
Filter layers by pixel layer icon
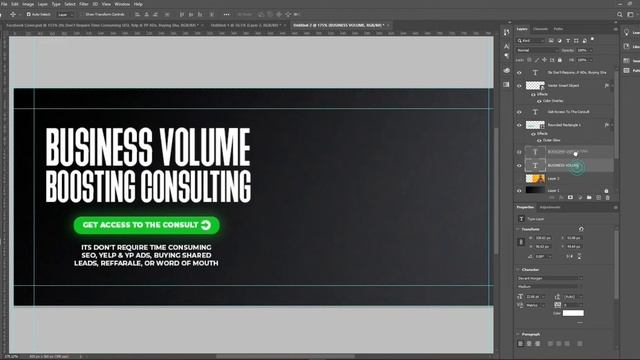[551, 40]
